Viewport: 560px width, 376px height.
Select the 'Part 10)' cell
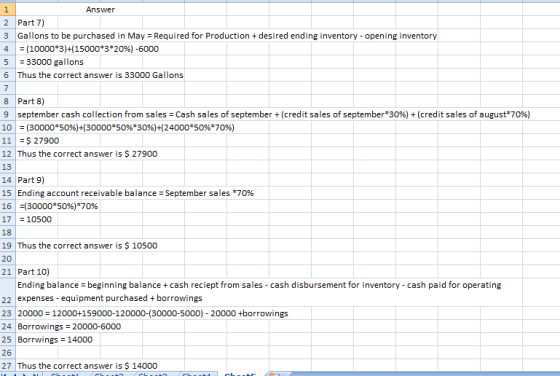pos(34,272)
